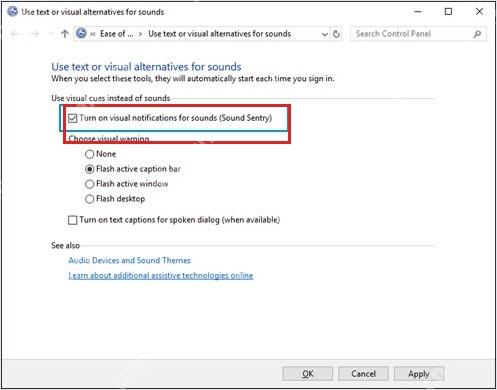Open the address bar history dropdown
This screenshot has height=390, width=497.
tap(324, 34)
